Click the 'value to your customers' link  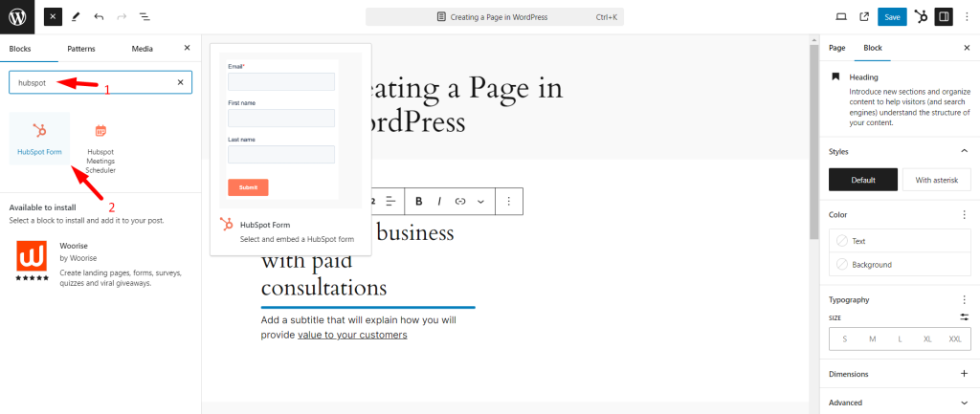coord(352,335)
